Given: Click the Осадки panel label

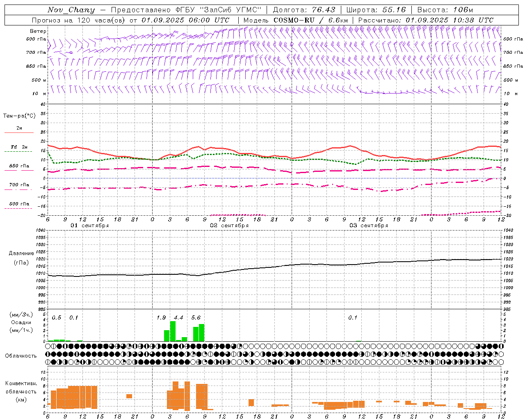Looking at the screenshot, I should tap(21, 322).
